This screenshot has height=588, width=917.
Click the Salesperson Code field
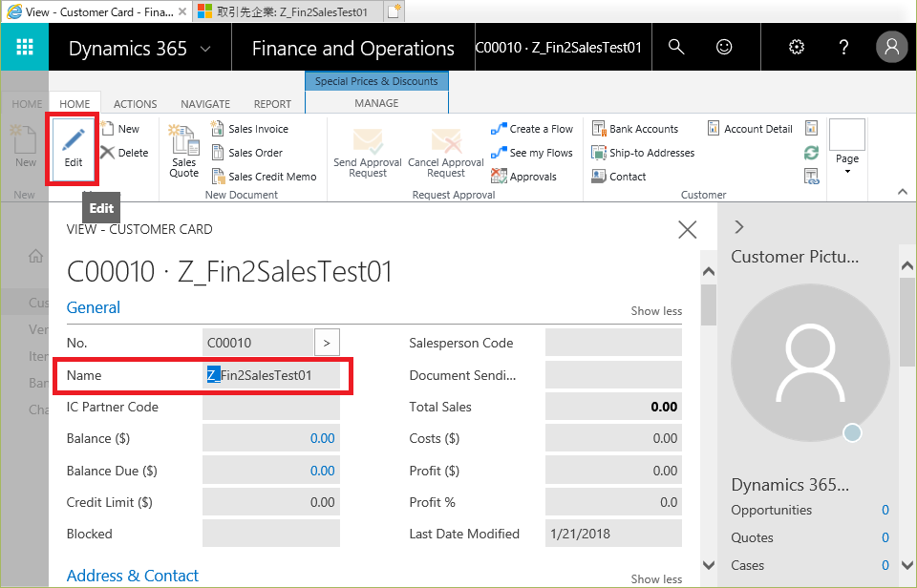click(x=613, y=343)
